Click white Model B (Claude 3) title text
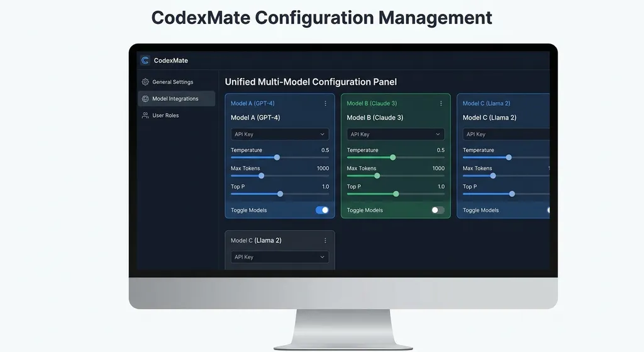Image resolution: width=644 pixels, height=352 pixels. pos(375,118)
